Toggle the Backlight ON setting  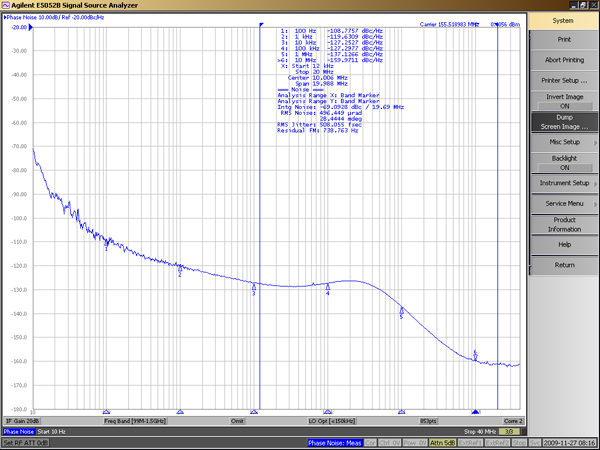coord(564,163)
